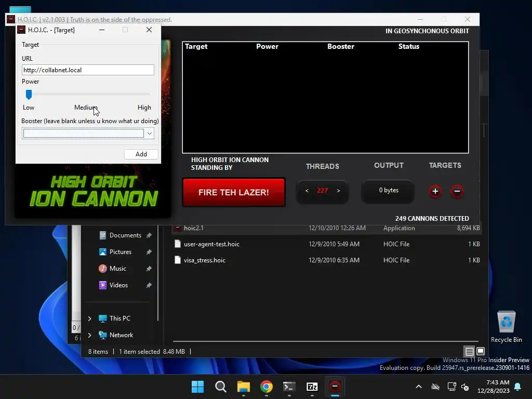The image size is (532, 399).
Task: Minimize the H.O.I.C. Target dialog
Action: tap(102, 30)
